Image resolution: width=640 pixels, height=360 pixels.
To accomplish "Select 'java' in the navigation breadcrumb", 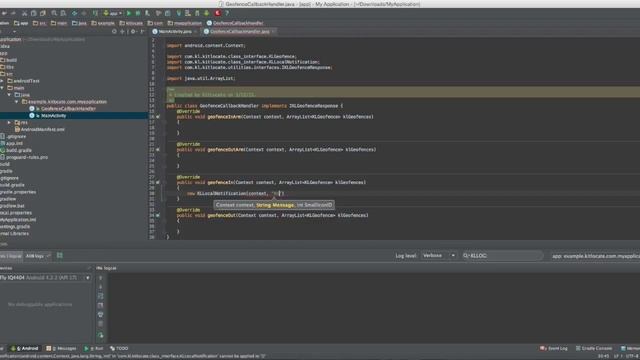I will click(80, 23).
